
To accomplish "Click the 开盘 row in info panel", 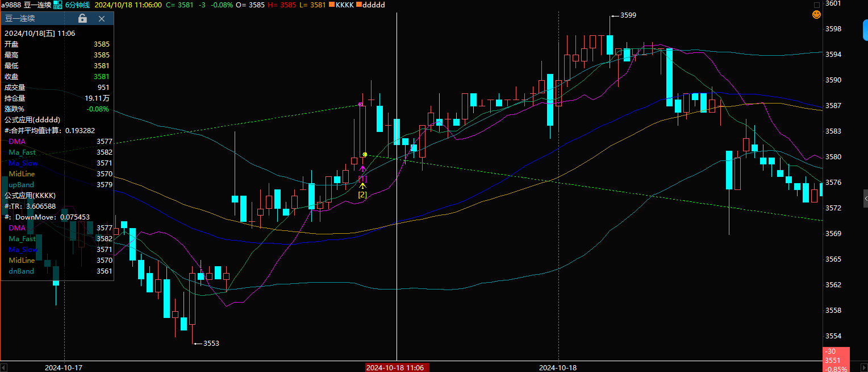I will pyautogui.click(x=57, y=44).
